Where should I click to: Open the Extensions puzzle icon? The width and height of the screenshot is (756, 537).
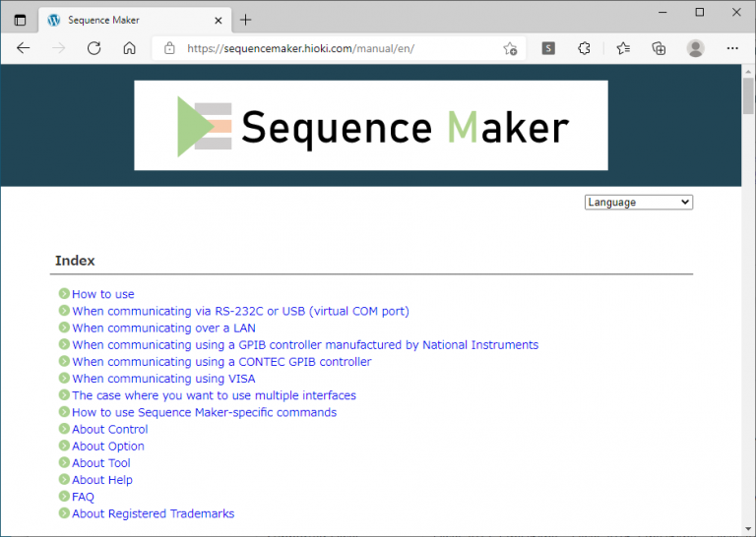coord(584,48)
